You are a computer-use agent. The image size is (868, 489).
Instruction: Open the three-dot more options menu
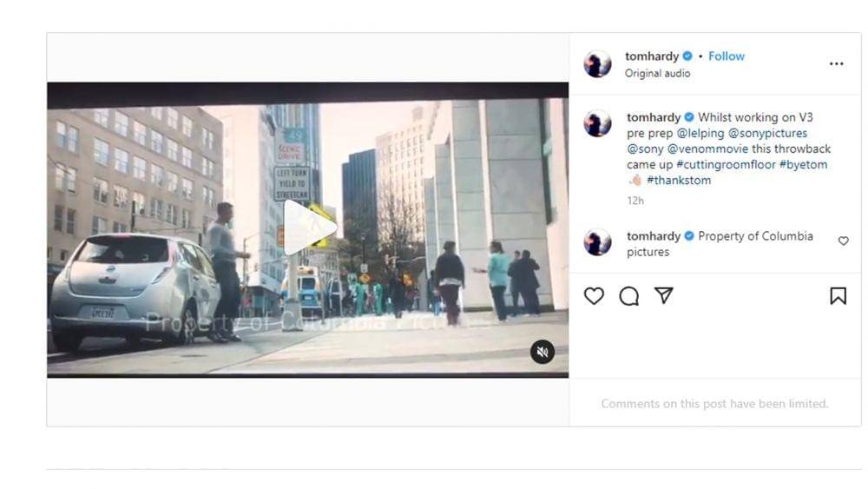tap(836, 63)
